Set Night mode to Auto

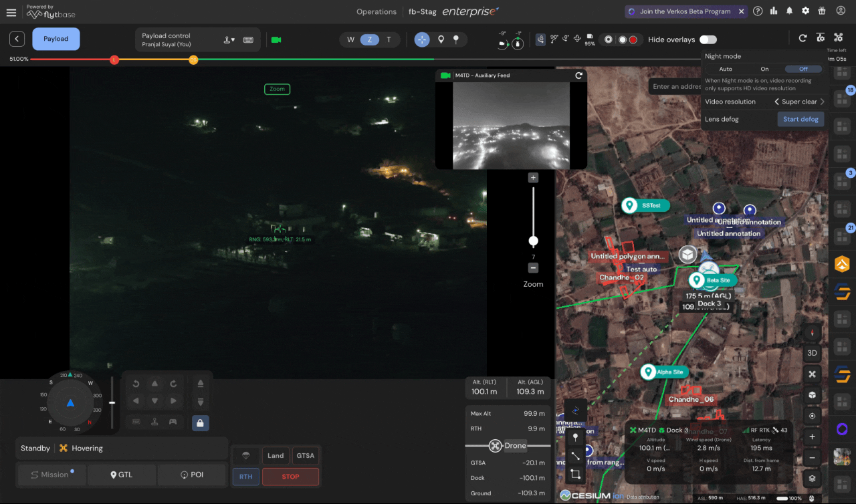(x=726, y=69)
